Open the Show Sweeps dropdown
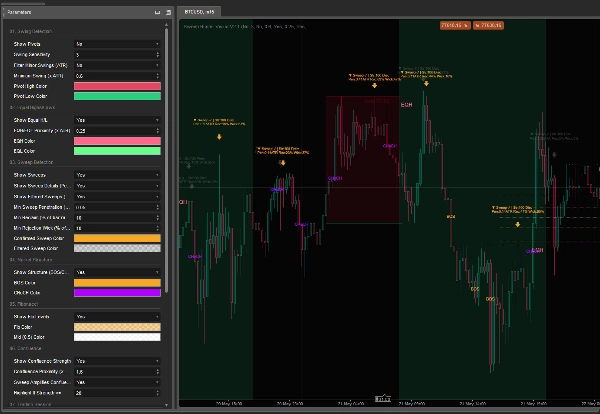 click(117, 175)
